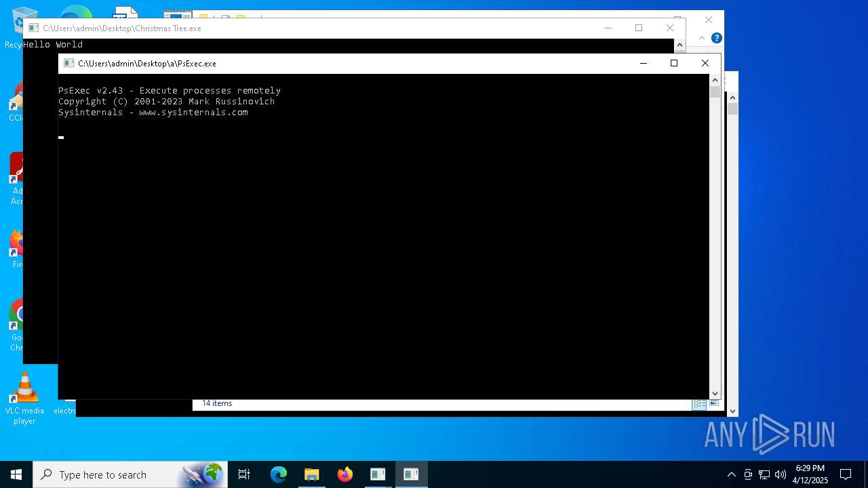Open the CCleaner desktop shortcut
868x488 pixels.
pos(16,102)
